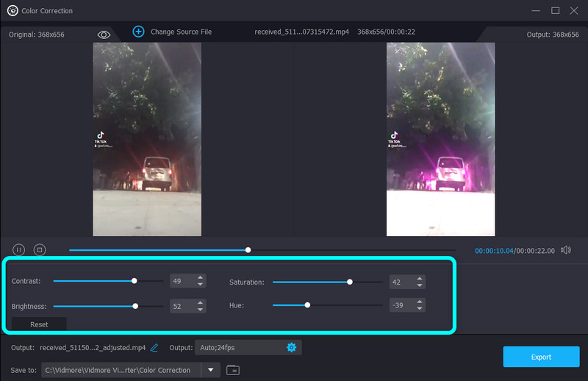588x381 pixels.
Task: Stop the video playback
Action: click(x=40, y=250)
